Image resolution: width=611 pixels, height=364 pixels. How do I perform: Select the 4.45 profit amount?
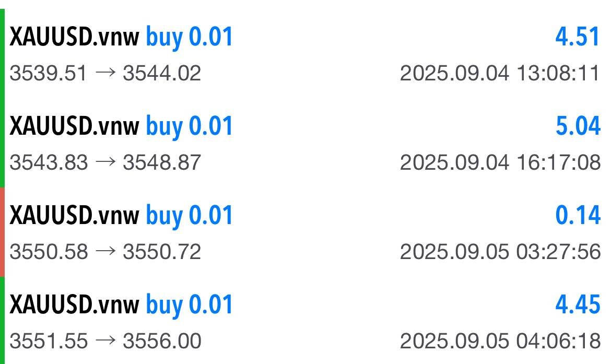[578, 304]
